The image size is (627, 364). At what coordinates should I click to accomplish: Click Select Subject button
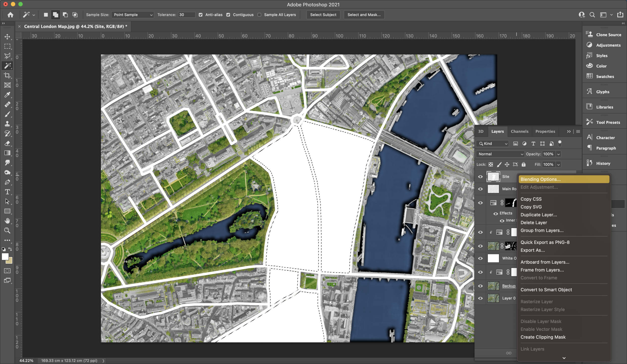323,15
